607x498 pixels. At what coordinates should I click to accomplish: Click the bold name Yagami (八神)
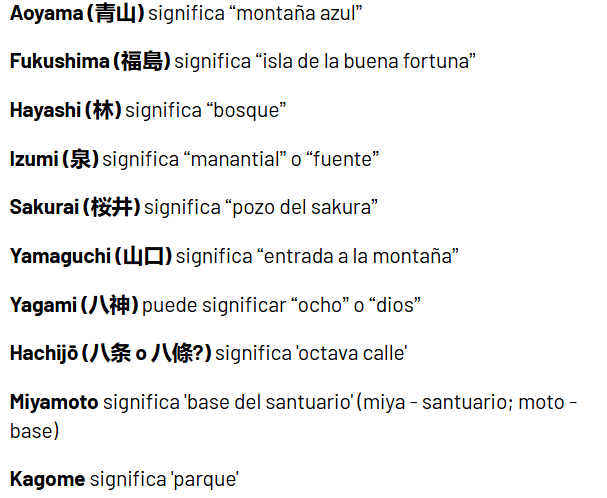74,305
